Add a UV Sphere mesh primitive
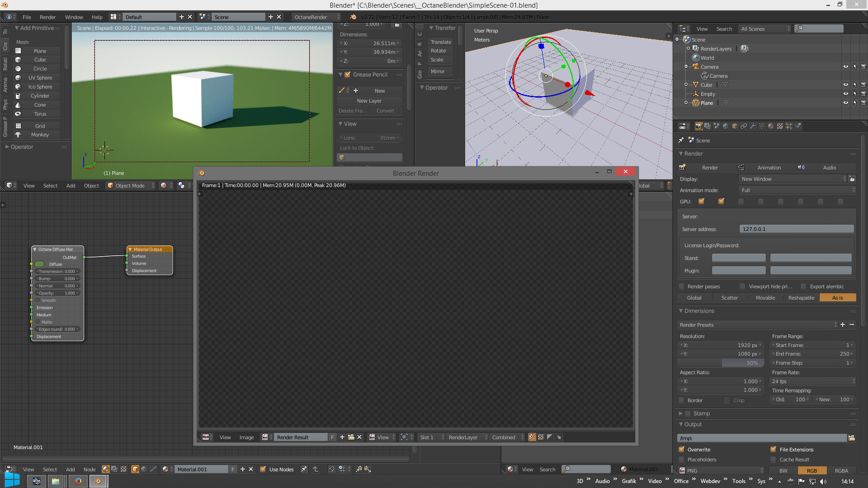 (x=40, y=78)
